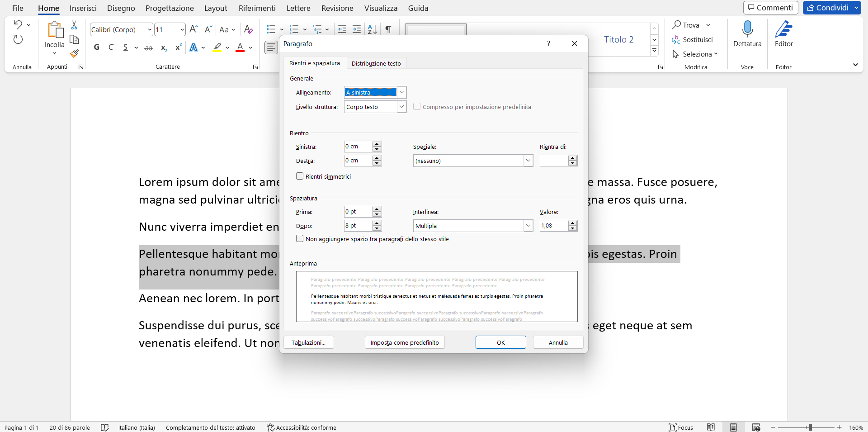Click the show paragraph marks icon

(388, 29)
